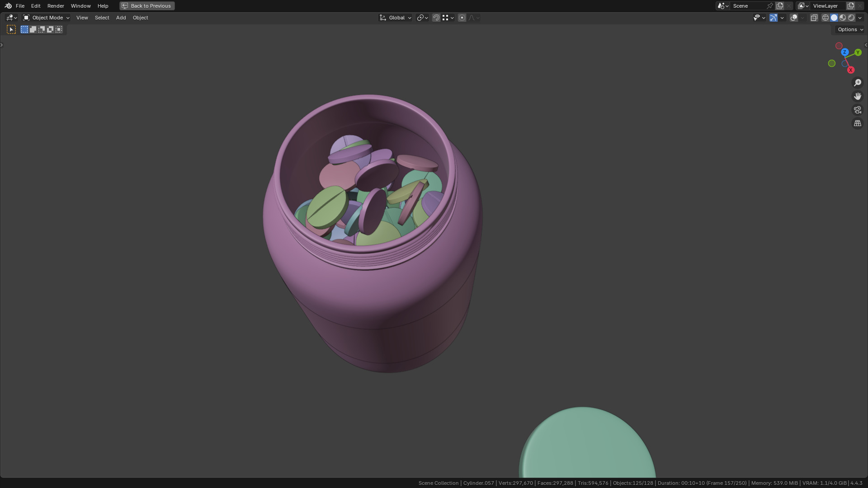This screenshot has height=488, width=868.
Task: Open the Window menu
Action: 80,6
